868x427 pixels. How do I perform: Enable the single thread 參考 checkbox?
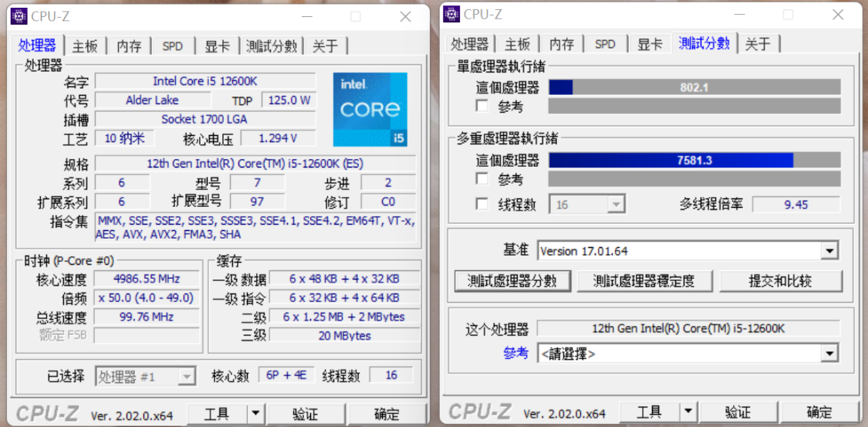(482, 106)
